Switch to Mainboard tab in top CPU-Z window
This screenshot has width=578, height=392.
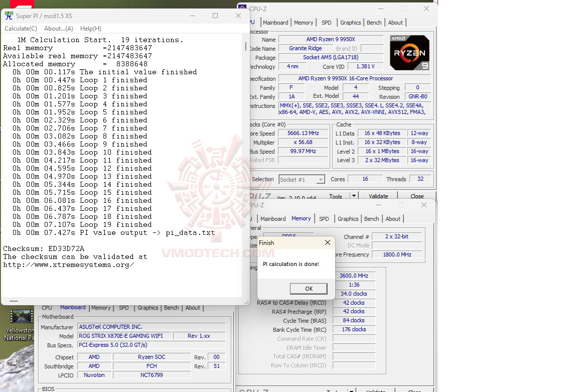click(275, 23)
